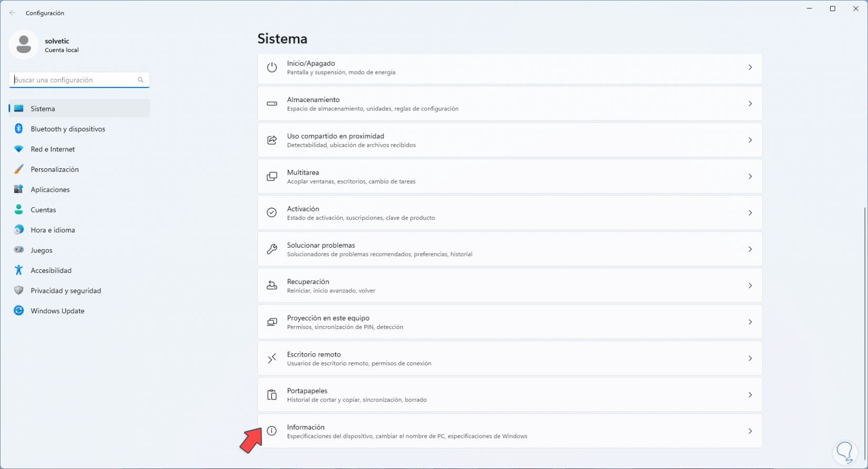The image size is (868, 469).
Task: Click the solvetic user avatar
Action: (24, 45)
